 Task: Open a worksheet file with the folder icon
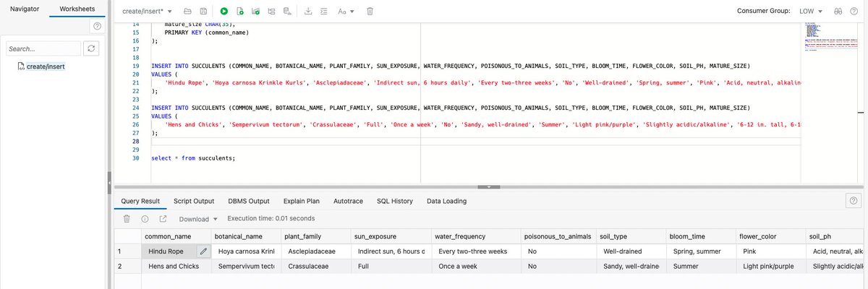point(188,12)
